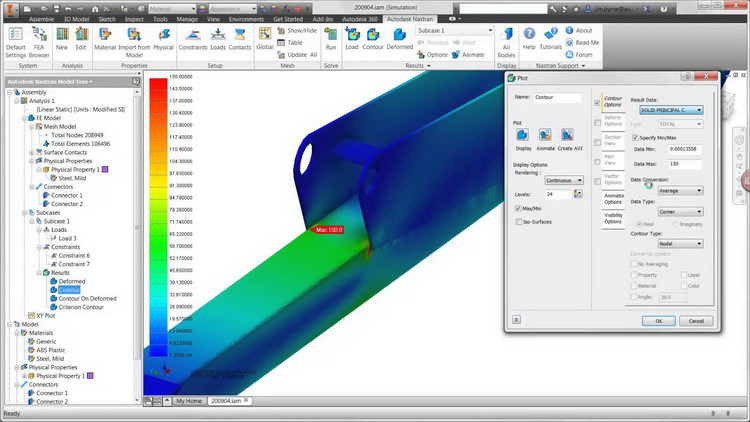Image resolution: width=750 pixels, height=422 pixels.
Task: Click Update All mesh
Action: [297, 55]
